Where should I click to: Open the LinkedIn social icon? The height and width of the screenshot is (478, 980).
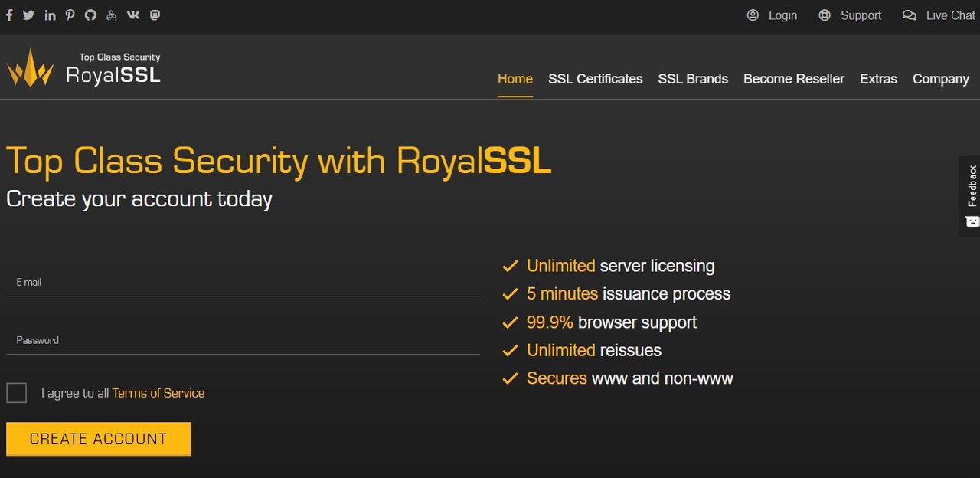pos(51,15)
